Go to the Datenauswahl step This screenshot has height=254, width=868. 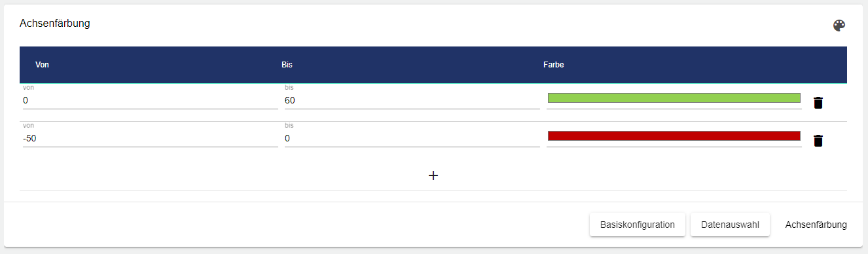click(x=730, y=225)
